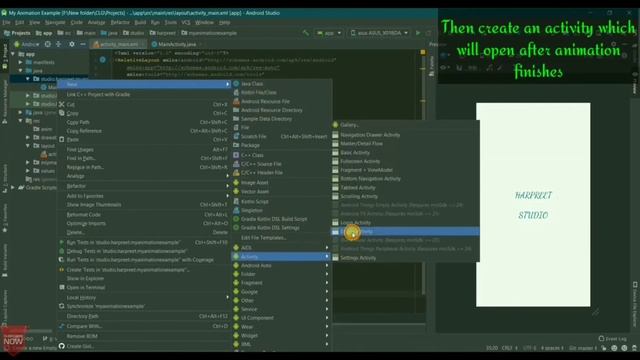The width and height of the screenshot is (640, 360).
Task: Open the Navigate menu in the menu bar
Action: [55, 22]
